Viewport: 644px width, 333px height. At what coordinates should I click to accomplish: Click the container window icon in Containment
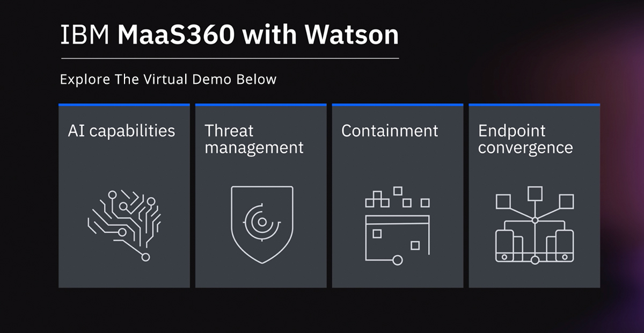point(397,226)
